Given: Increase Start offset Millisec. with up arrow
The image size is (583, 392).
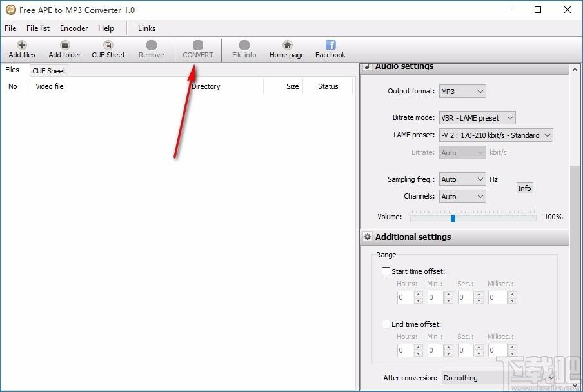Looking at the screenshot, I should [513, 294].
